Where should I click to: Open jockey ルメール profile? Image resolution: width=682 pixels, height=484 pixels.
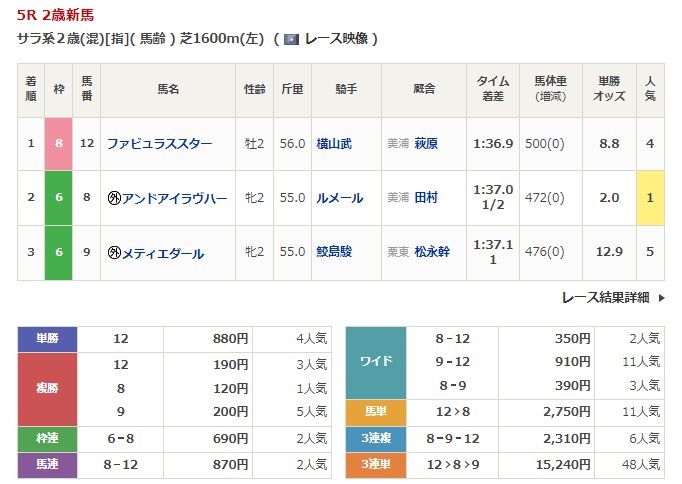(339, 198)
